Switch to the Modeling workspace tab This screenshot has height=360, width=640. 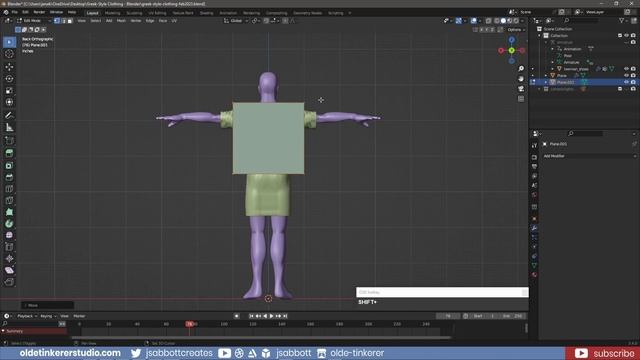click(113, 13)
